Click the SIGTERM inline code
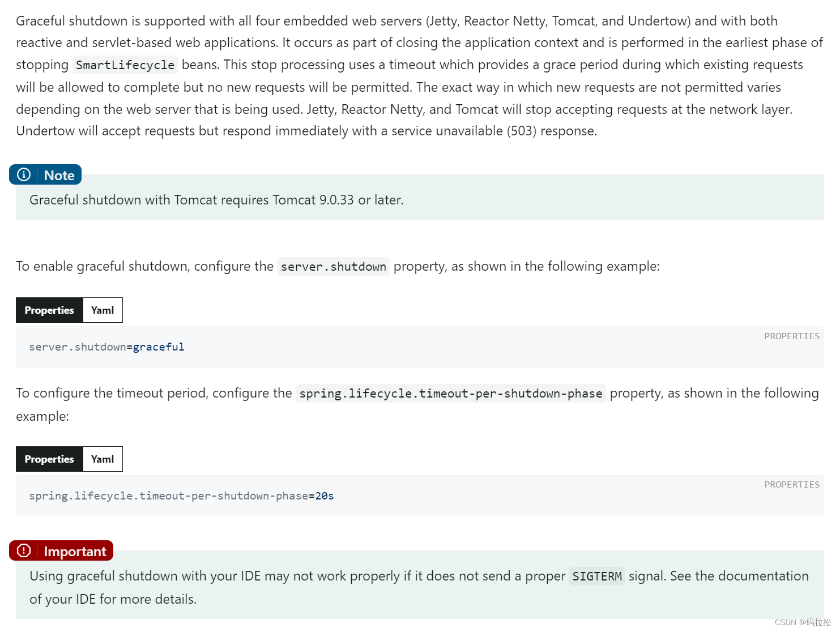This screenshot has width=840, height=632. coord(597,577)
